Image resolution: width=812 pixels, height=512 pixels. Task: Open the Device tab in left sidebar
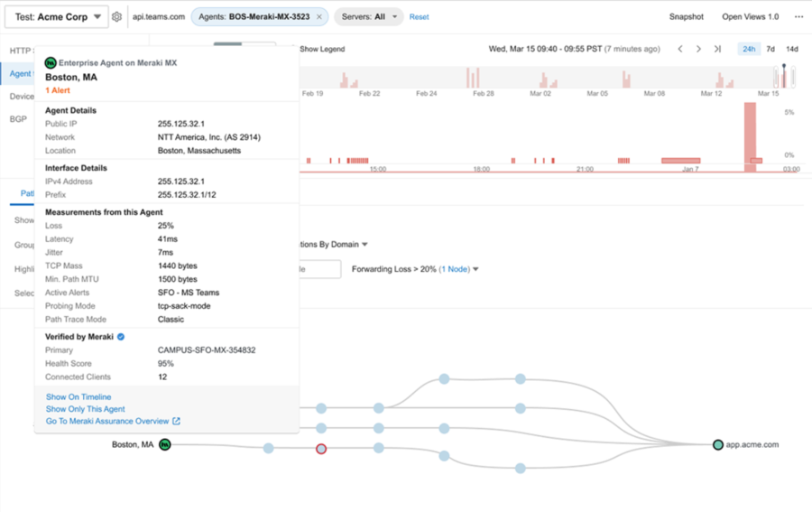[x=22, y=97]
